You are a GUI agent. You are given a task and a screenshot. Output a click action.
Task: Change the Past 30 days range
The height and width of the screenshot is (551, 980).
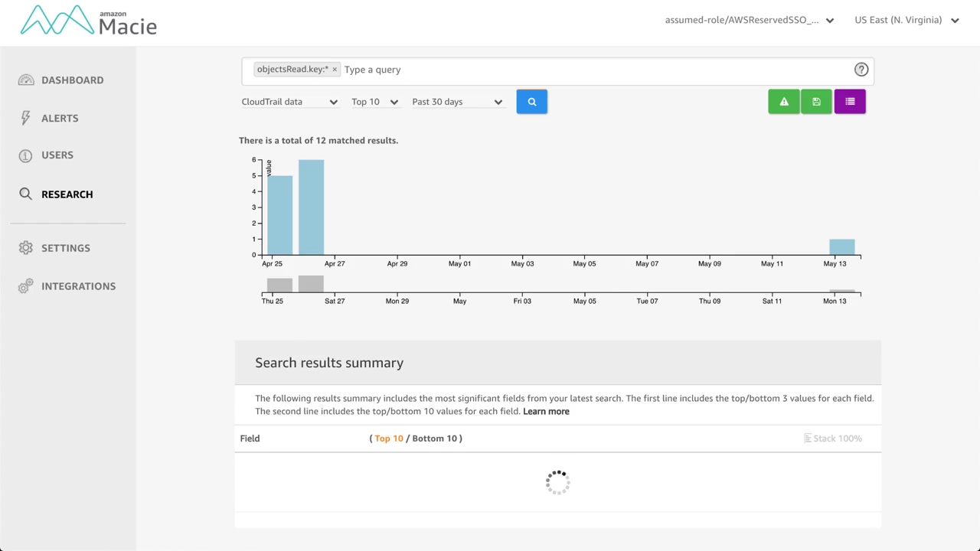click(456, 102)
